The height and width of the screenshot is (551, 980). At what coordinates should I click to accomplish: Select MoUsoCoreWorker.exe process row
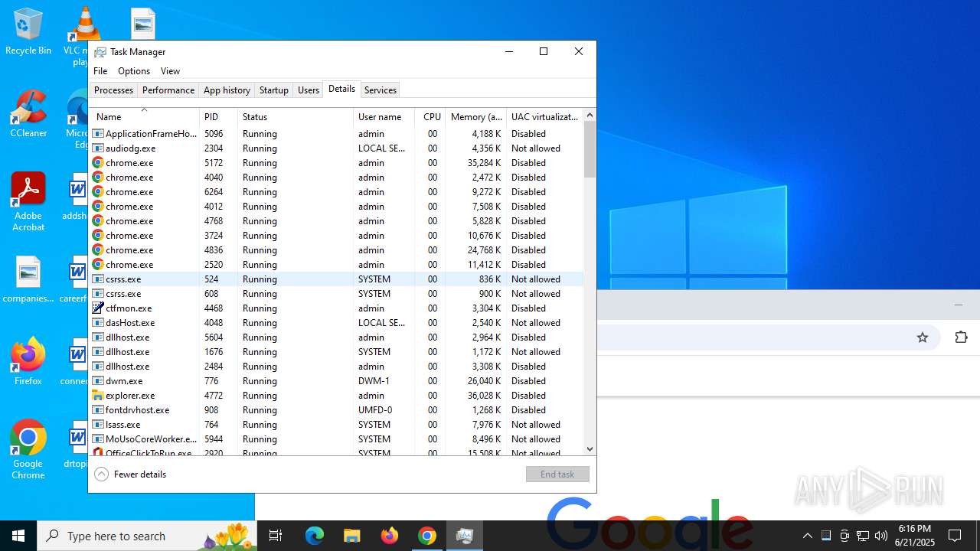[x=336, y=439]
